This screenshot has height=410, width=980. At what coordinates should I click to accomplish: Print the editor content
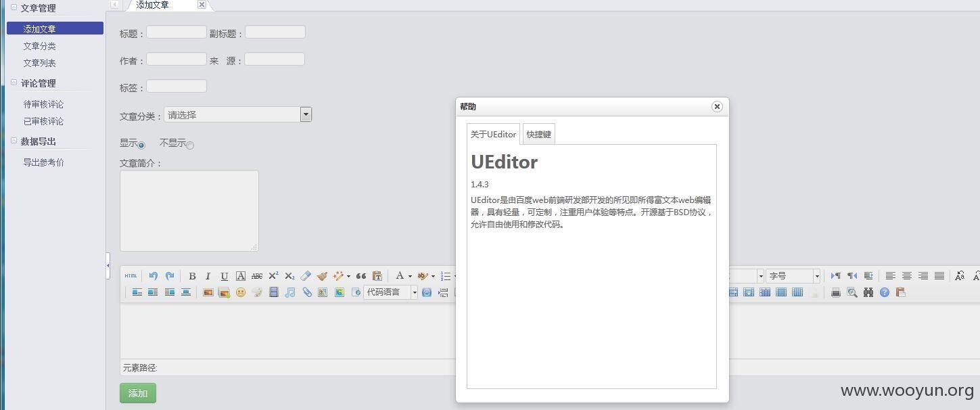click(835, 292)
